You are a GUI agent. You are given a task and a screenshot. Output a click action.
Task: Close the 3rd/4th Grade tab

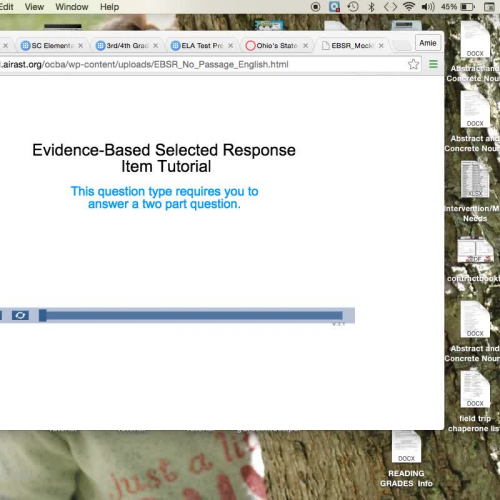[155, 46]
